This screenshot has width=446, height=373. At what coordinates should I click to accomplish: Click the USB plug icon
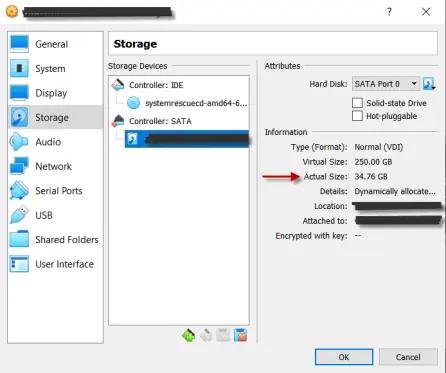point(19,215)
